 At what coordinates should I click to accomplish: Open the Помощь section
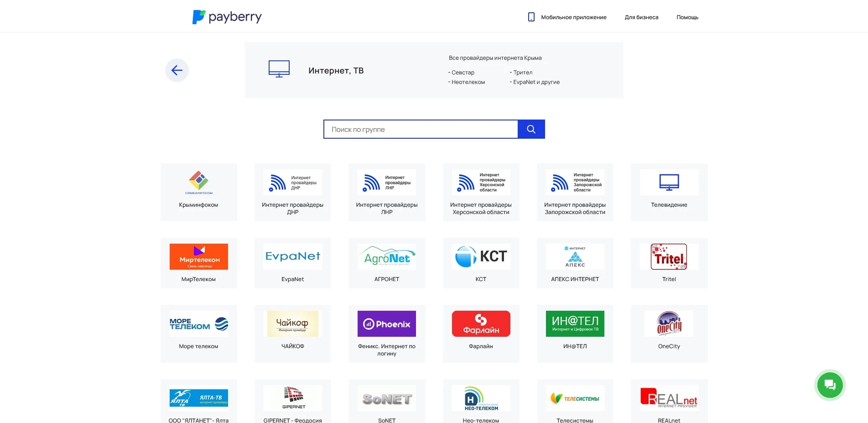click(x=687, y=17)
